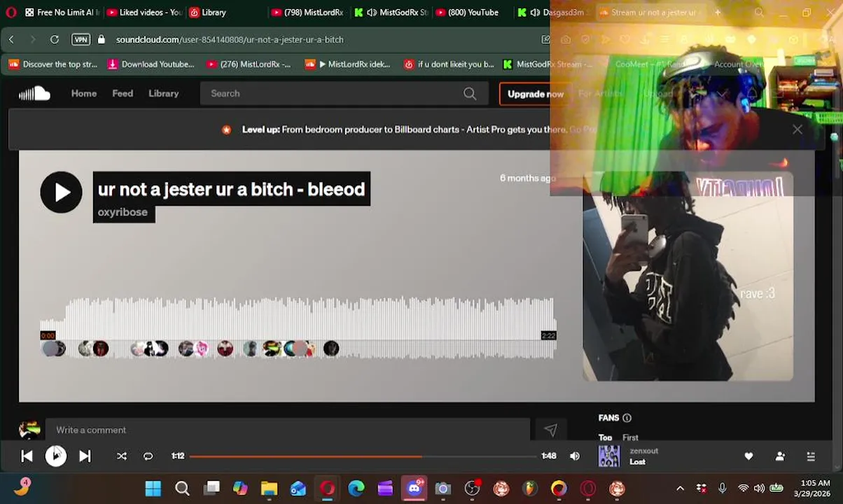Open the Library tab in SoundCloud
The height and width of the screenshot is (504, 843).
(163, 93)
